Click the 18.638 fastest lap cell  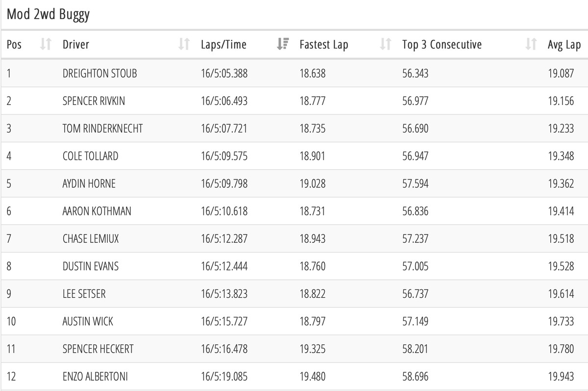click(313, 74)
